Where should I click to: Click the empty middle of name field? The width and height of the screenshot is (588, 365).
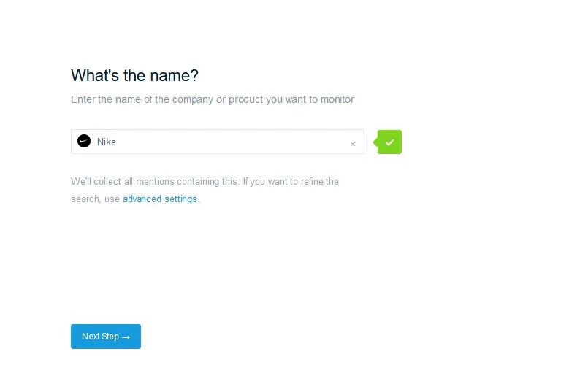click(232, 142)
